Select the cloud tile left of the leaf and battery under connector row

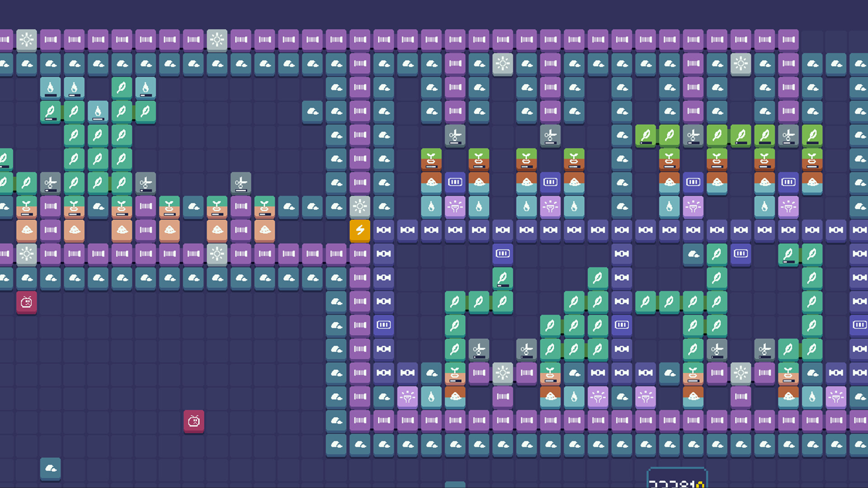tap(693, 254)
